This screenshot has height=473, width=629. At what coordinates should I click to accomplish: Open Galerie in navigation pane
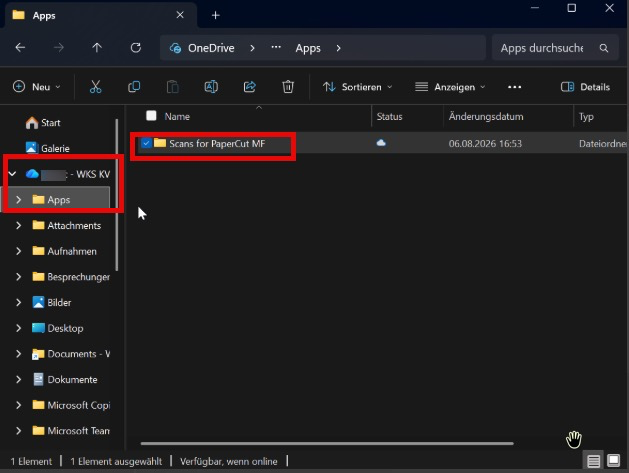pyautogui.click(x=48, y=148)
